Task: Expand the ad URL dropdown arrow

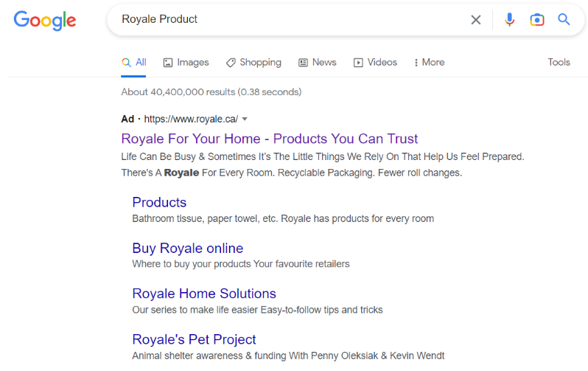Action: click(245, 119)
